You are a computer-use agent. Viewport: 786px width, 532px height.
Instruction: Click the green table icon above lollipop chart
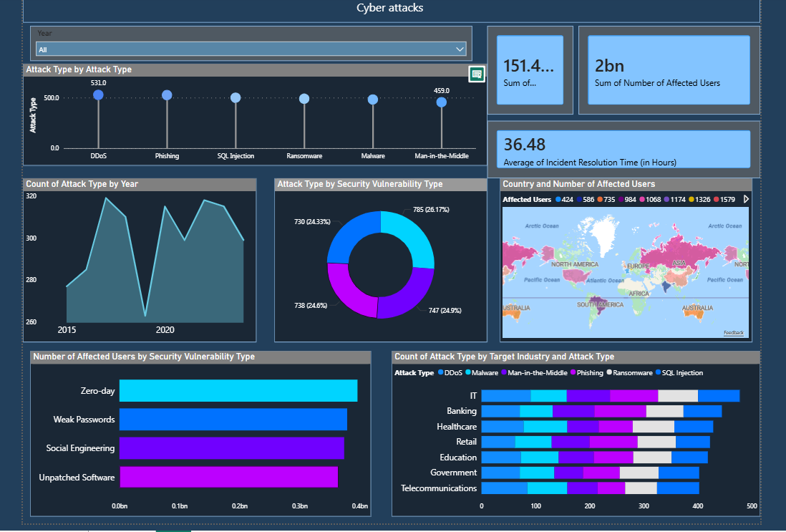pos(477,74)
